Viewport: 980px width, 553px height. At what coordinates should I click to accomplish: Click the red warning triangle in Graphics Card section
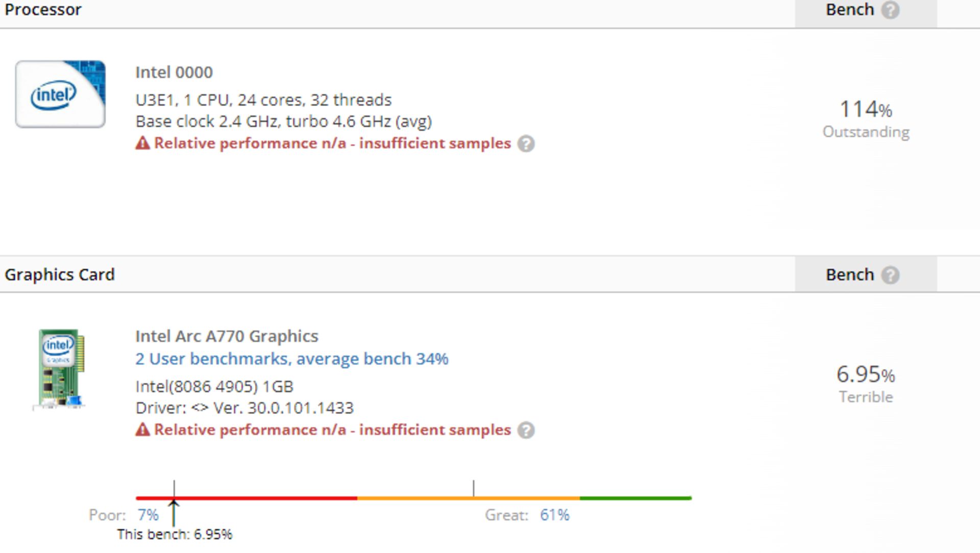(x=143, y=430)
